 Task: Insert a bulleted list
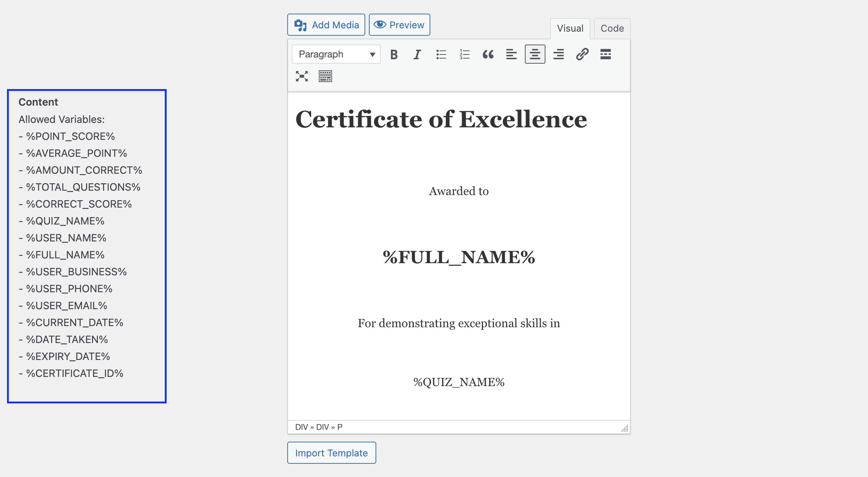[441, 54]
